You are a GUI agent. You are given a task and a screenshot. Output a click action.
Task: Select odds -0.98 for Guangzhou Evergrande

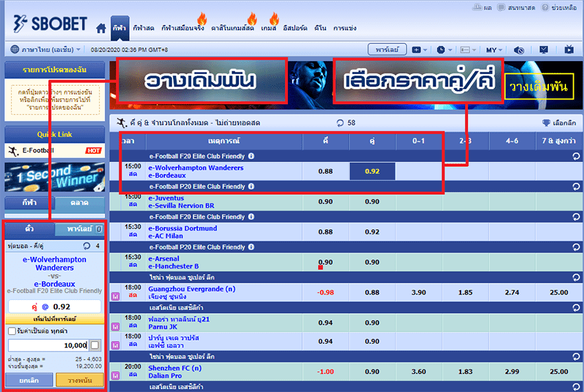326,292
